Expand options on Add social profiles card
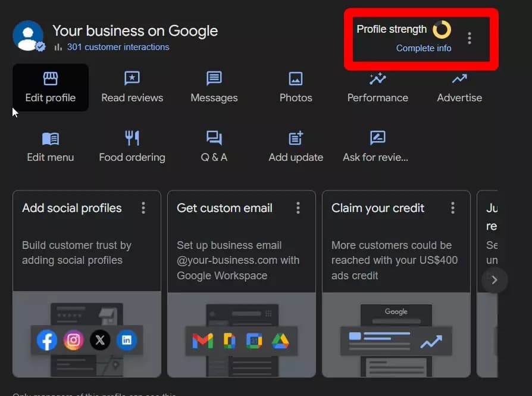Viewport: 532px width, 396px height. pos(143,208)
